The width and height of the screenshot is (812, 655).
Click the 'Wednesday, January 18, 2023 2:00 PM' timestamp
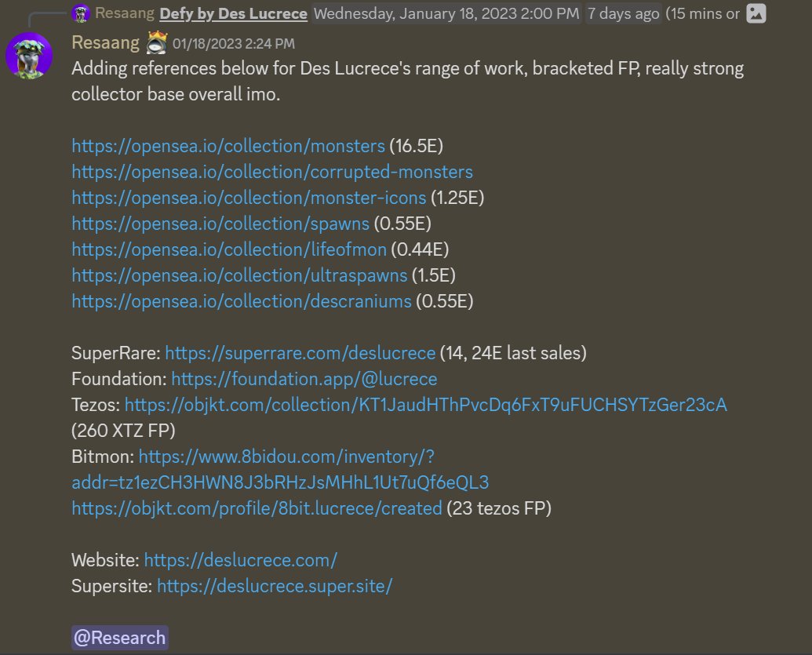point(446,13)
